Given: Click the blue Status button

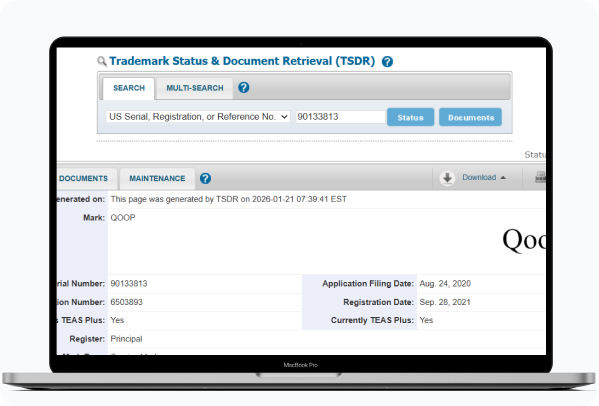Looking at the screenshot, I should 410,117.
